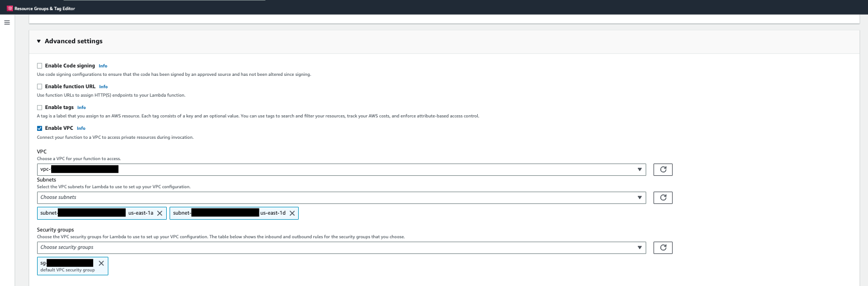Screen dimensions: 868x286
Task: Click the Resource Groups & Tag Editor icon
Action: pos(10,8)
